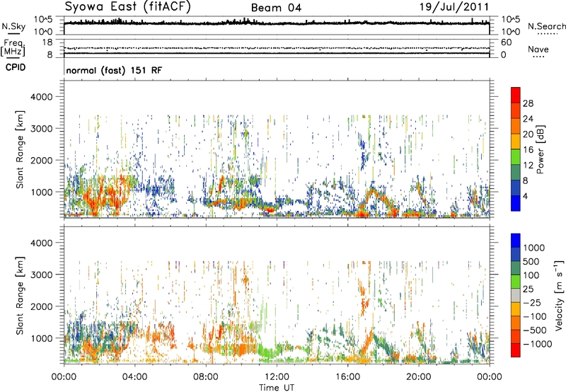Image resolution: width=566 pixels, height=392 pixels.
Task: Click the 'normal (fast) 151 RF' text
Action: coord(114,70)
